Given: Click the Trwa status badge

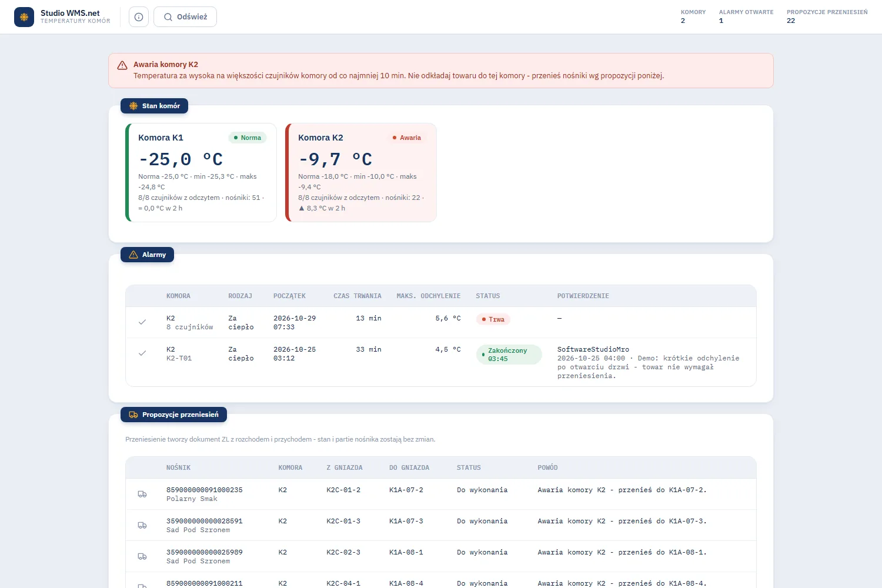Looking at the screenshot, I should click(x=493, y=319).
